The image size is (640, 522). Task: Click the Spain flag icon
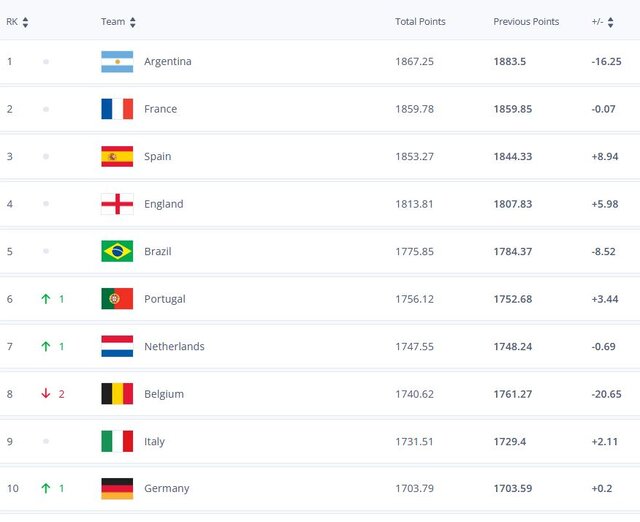[117, 156]
